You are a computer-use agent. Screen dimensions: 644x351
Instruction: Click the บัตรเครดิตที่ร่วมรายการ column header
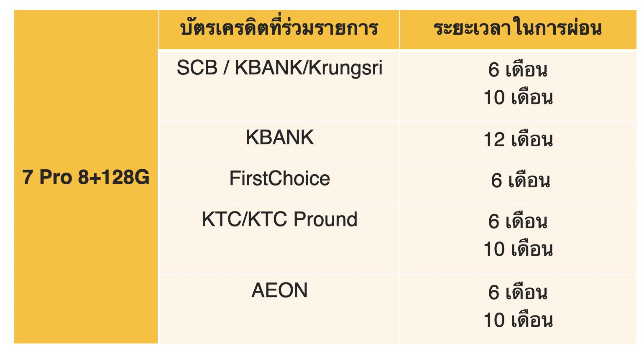[279, 29]
